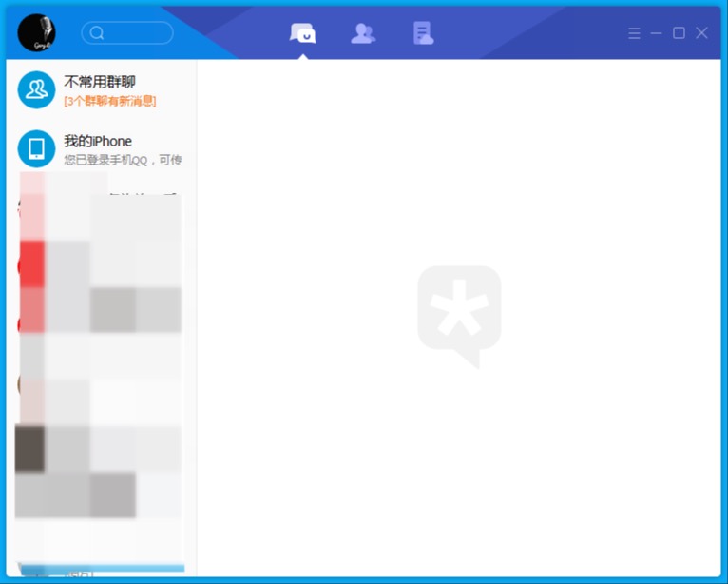The width and height of the screenshot is (728, 584).
Task: Click the 我的iPhone device icon
Action: click(36, 148)
